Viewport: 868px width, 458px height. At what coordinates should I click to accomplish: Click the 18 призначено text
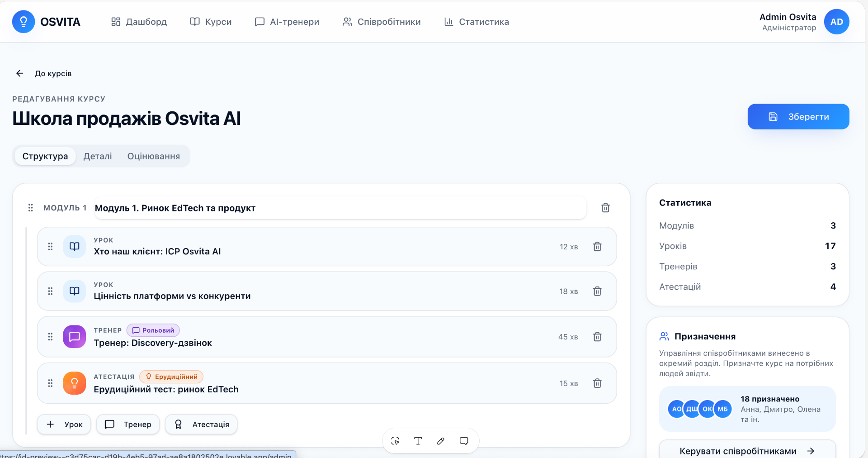(770, 399)
